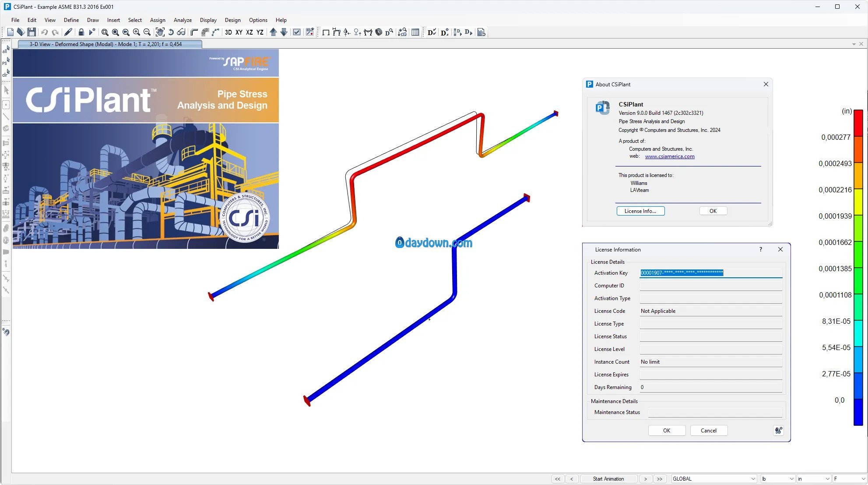Click Start Animation button
The height and width of the screenshot is (485, 868).
[x=608, y=479]
